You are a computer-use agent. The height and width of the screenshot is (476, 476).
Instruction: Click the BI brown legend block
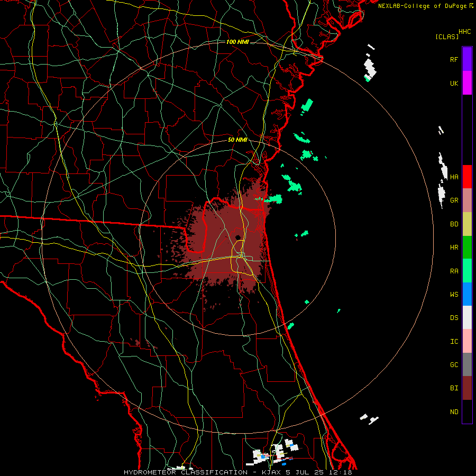pyautogui.click(x=467, y=388)
